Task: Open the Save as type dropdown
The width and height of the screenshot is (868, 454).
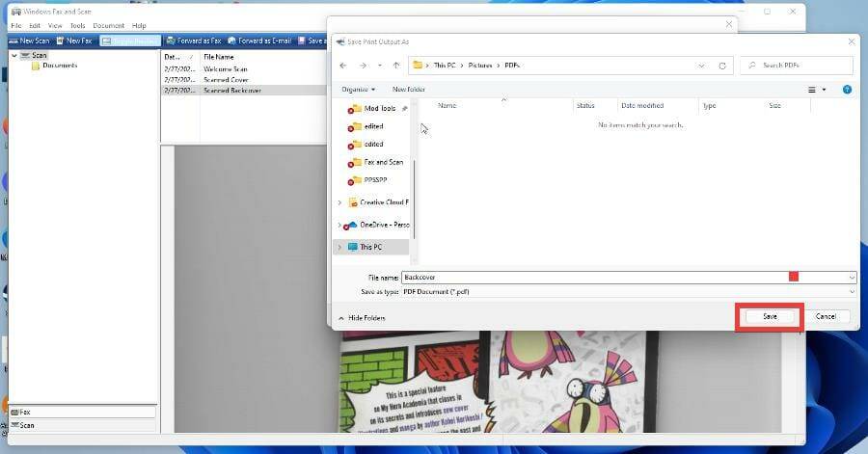Action: 629,291
